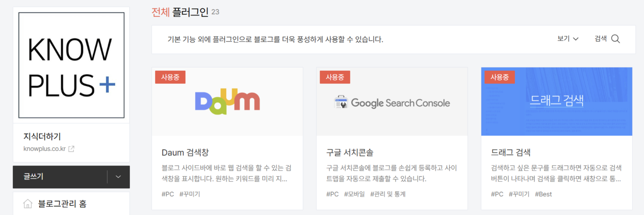Click the 사용중 badge on Daum card
Screen dimensions: 644x215
click(x=170, y=77)
